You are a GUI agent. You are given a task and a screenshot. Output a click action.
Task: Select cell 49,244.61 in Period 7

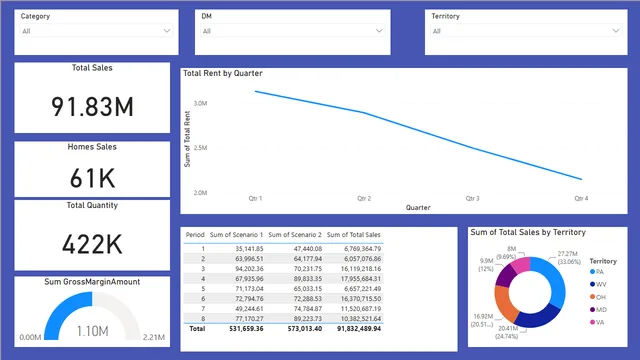[249, 309]
